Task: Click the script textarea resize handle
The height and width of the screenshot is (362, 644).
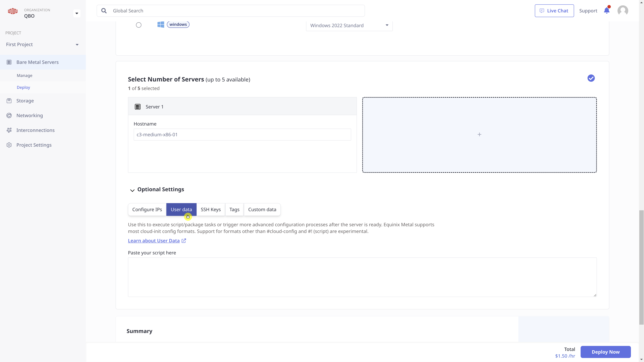Action: coord(595,295)
